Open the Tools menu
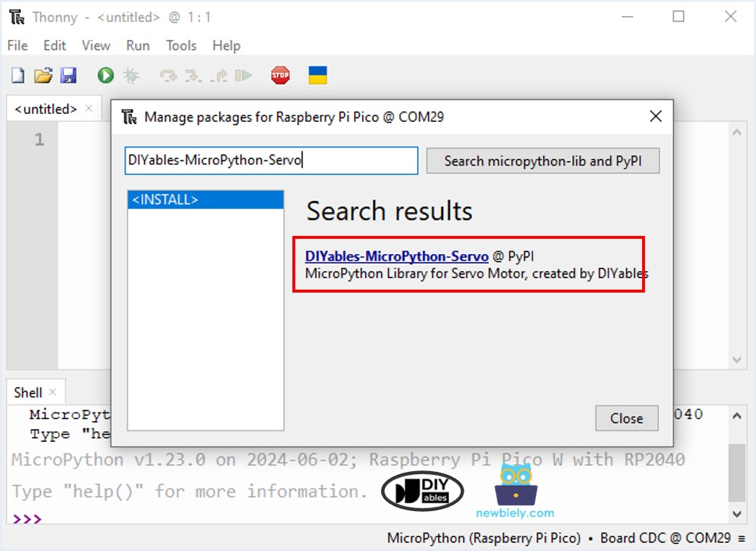This screenshot has width=756, height=551. click(x=181, y=45)
